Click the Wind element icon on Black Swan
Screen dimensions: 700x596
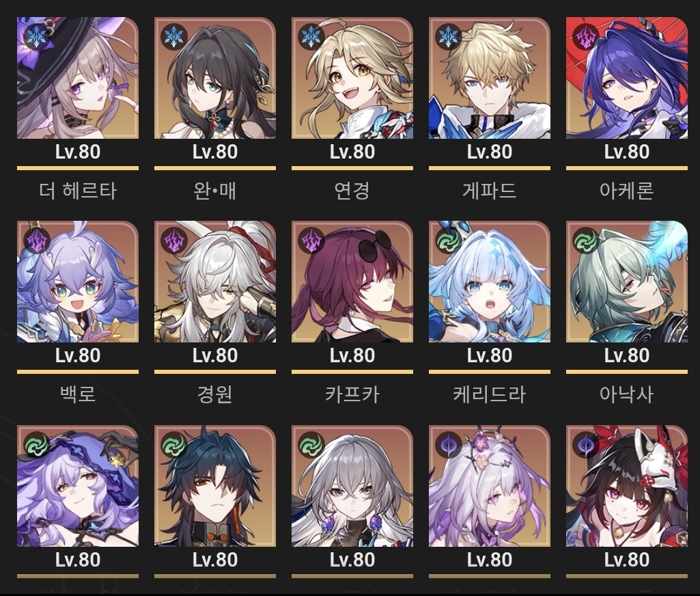(x=37, y=444)
